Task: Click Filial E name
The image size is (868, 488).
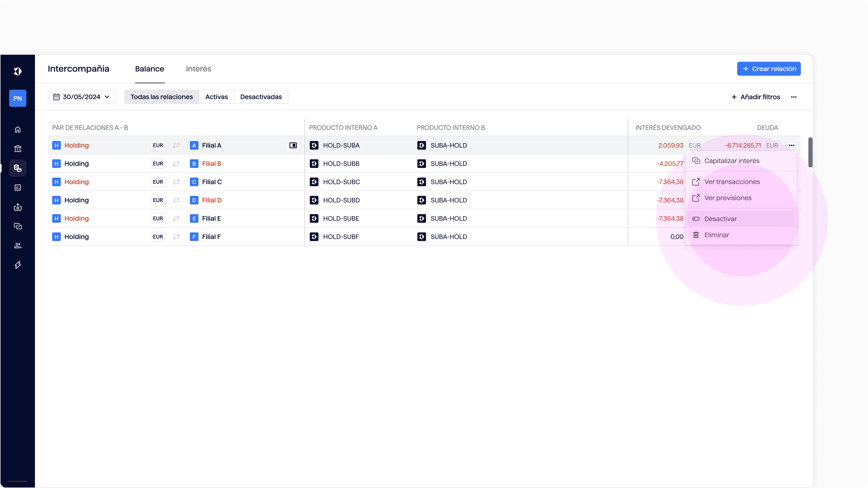Action: click(211, 218)
